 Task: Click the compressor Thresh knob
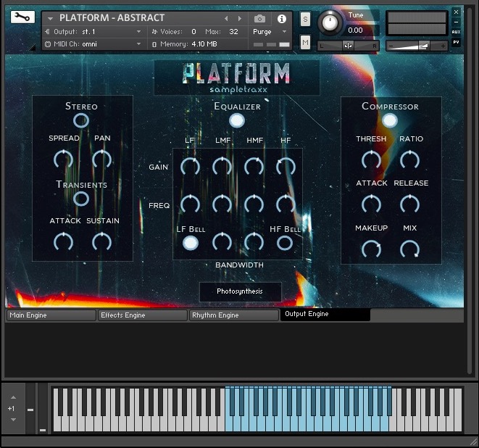[x=371, y=159]
